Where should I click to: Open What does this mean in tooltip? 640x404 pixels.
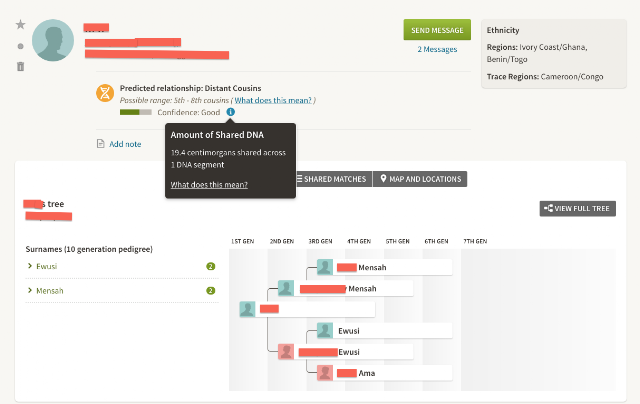click(209, 184)
